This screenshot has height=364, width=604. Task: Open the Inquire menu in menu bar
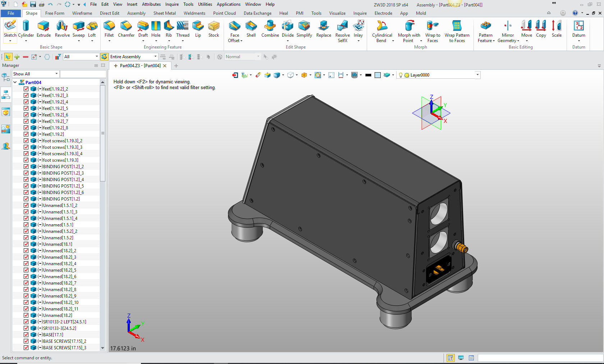[x=172, y=4]
